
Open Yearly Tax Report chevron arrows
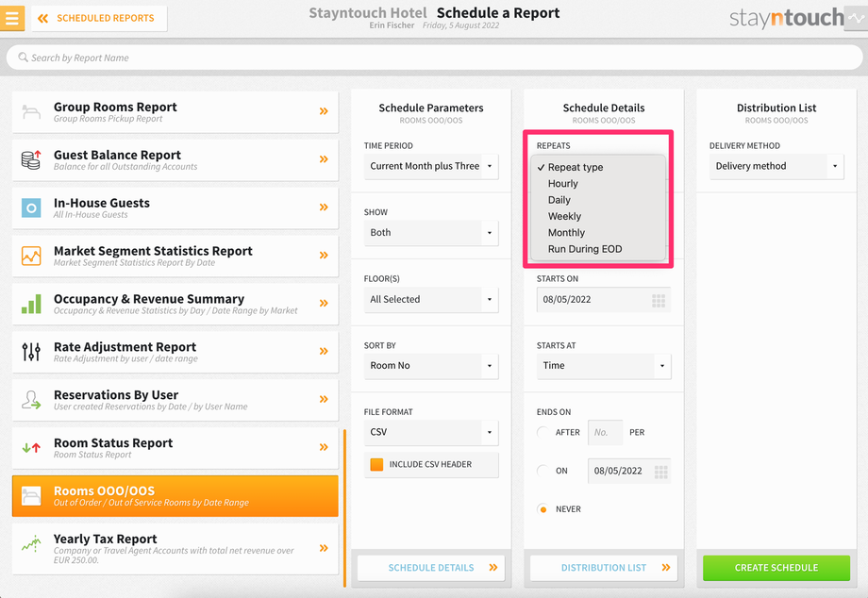click(x=324, y=548)
